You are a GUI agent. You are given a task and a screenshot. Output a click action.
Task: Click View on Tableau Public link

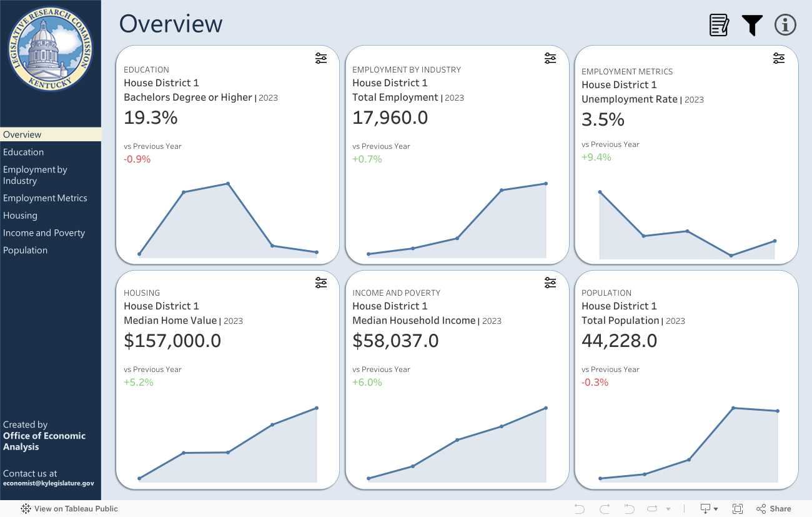(x=69, y=509)
